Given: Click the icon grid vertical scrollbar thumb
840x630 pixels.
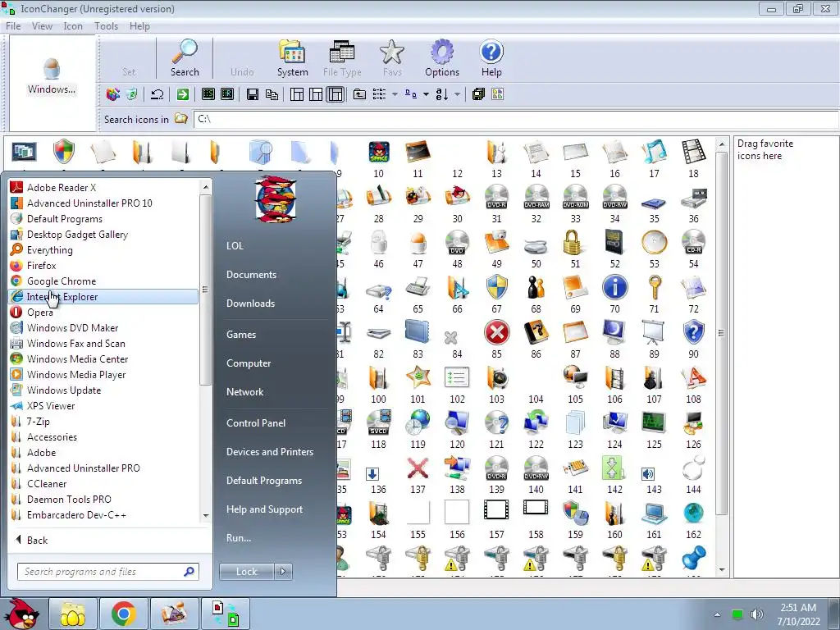Looking at the screenshot, I should (721, 332).
